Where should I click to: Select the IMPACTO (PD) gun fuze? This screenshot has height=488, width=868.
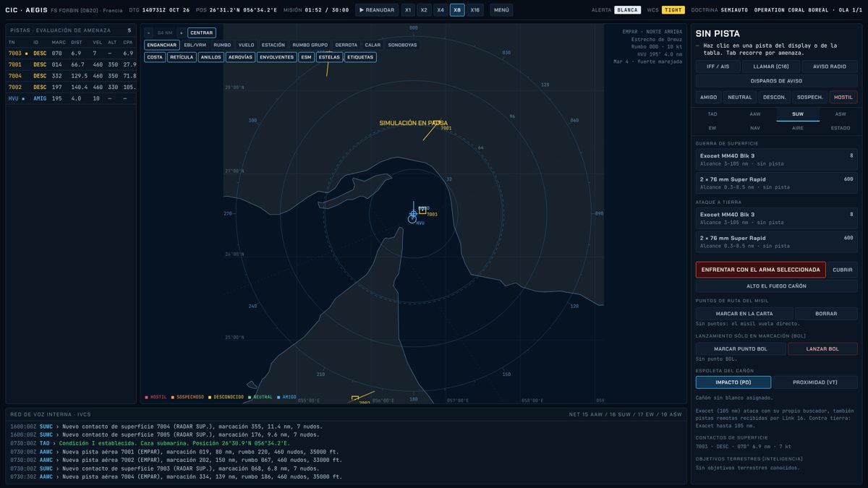pyautogui.click(x=733, y=382)
